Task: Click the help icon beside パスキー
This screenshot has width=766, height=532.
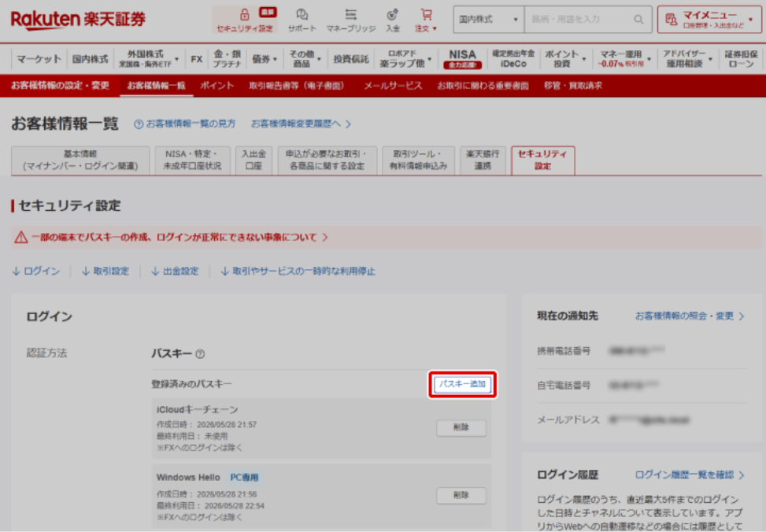Action: (x=200, y=353)
